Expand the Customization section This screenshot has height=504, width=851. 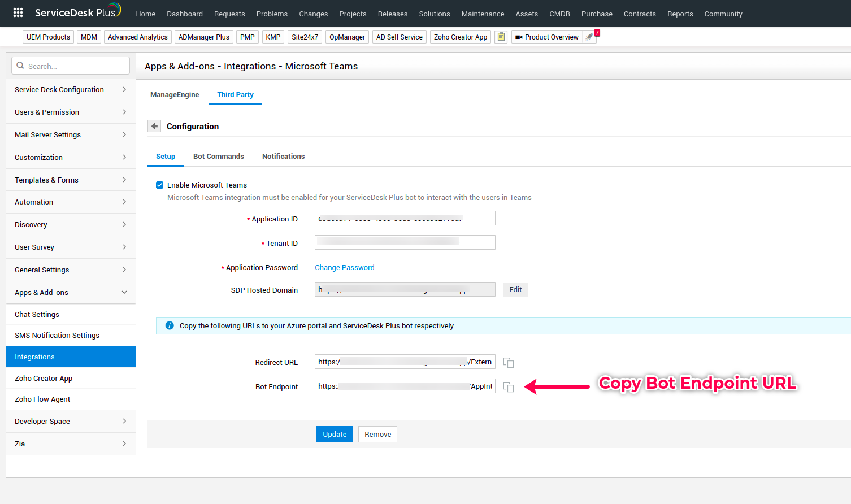(x=71, y=157)
